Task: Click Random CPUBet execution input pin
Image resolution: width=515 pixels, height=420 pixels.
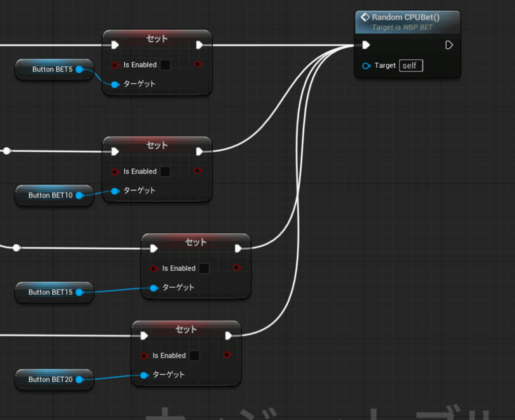Action: [366, 45]
